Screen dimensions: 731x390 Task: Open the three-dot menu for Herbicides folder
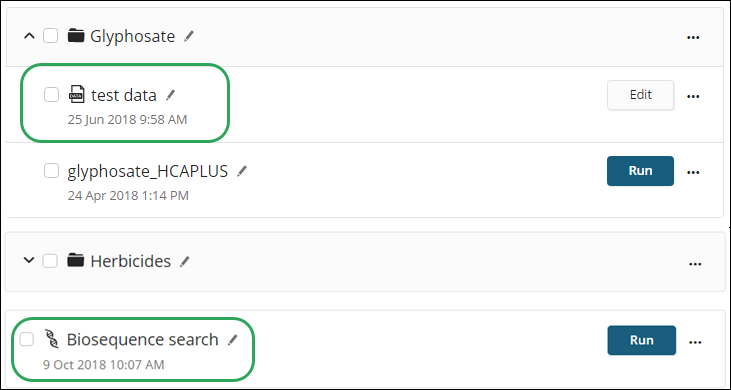tap(695, 264)
